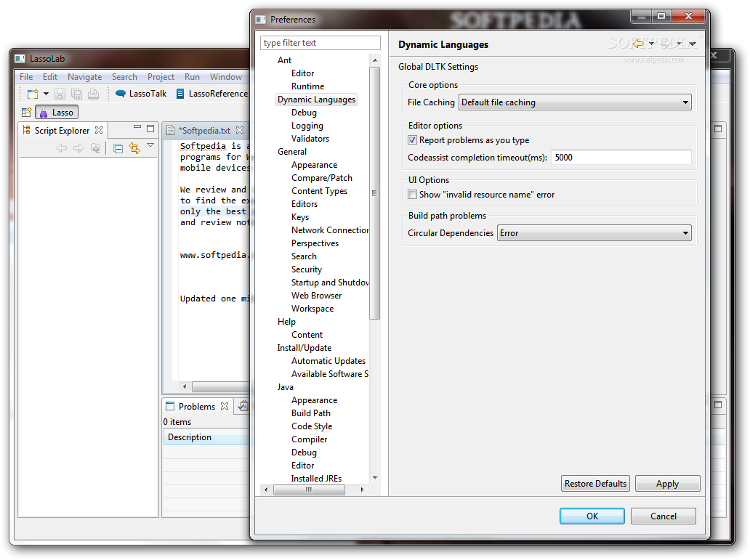
Task: Close the Script Explorer view
Action: 99,130
